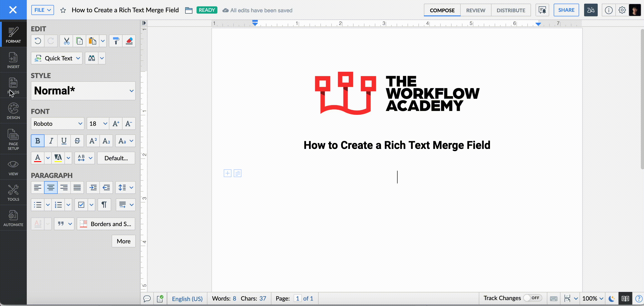Open the settings gear icon
The image size is (644, 306).
622,10
